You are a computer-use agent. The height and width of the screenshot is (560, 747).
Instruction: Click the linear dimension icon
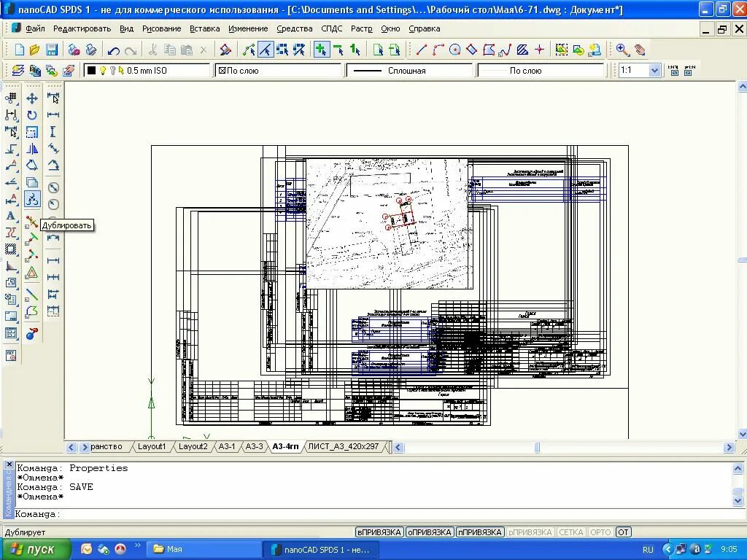[x=53, y=114]
